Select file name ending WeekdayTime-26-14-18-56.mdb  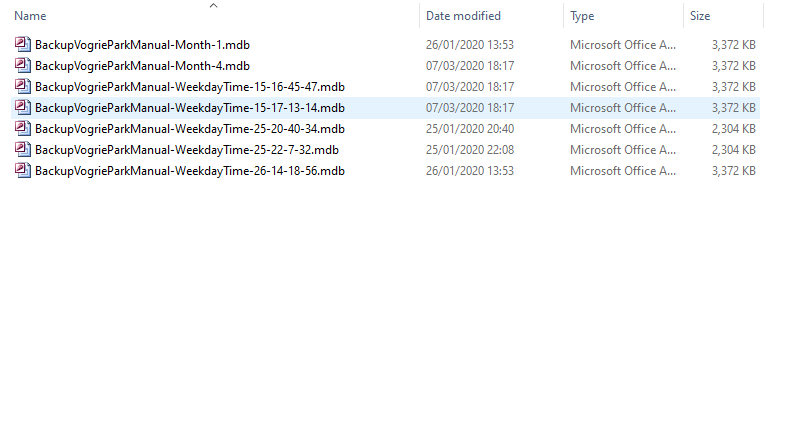coord(190,170)
